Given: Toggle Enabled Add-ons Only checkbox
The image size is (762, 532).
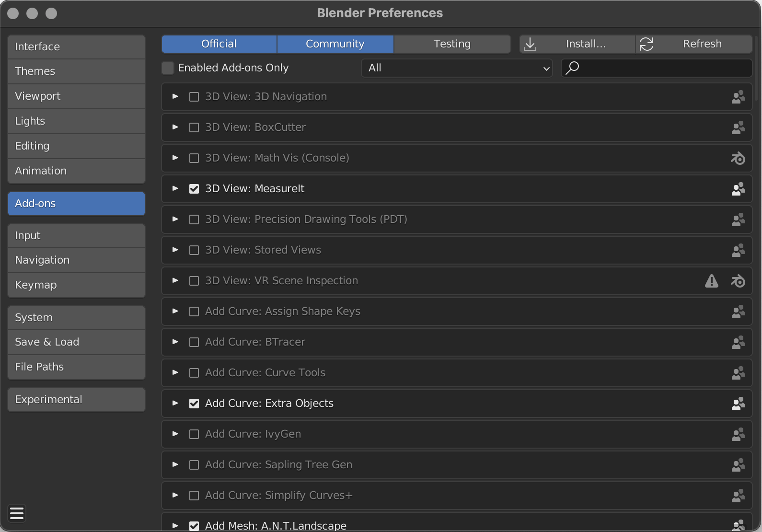Looking at the screenshot, I should (x=168, y=68).
